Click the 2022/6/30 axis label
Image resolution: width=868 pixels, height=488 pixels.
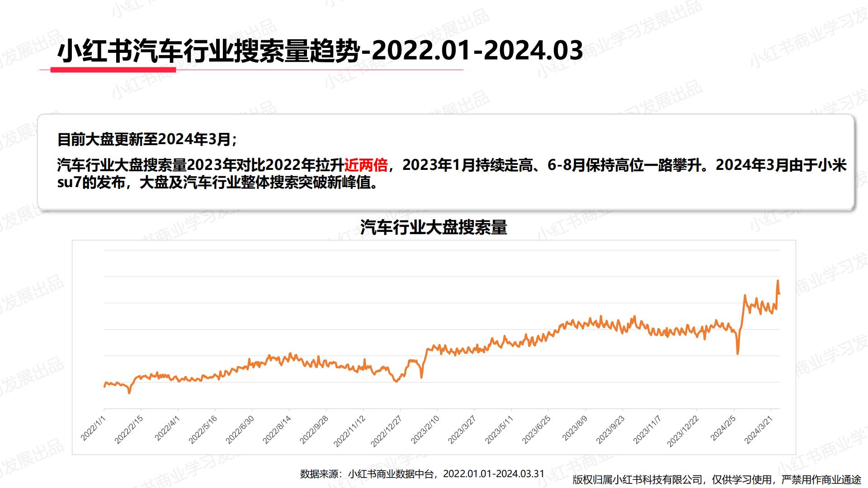[x=240, y=430]
